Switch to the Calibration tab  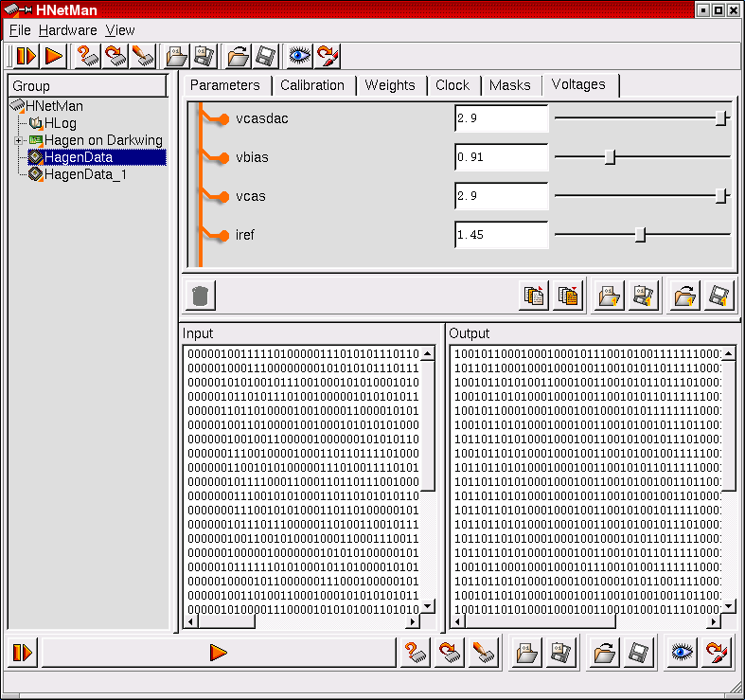click(x=312, y=85)
